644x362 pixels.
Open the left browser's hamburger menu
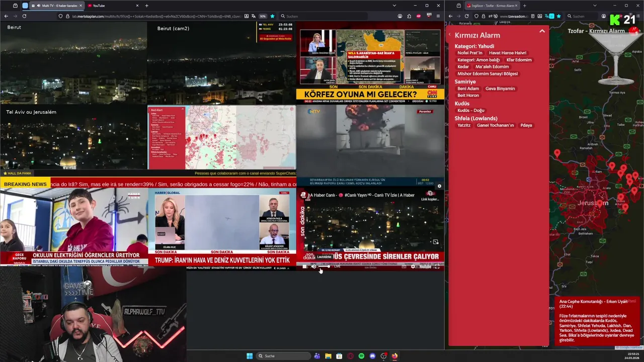click(x=438, y=16)
